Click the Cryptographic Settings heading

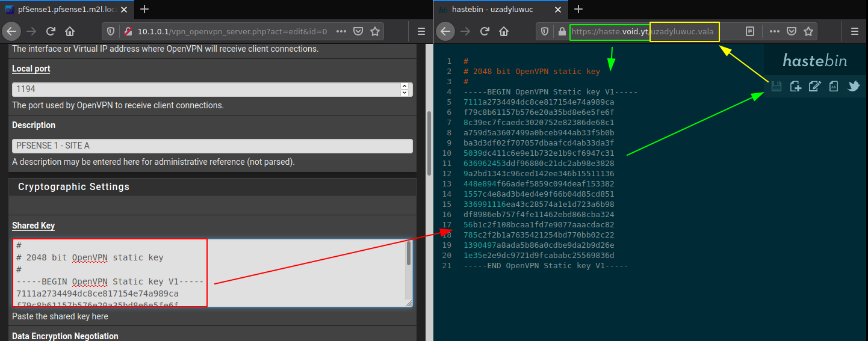click(73, 187)
